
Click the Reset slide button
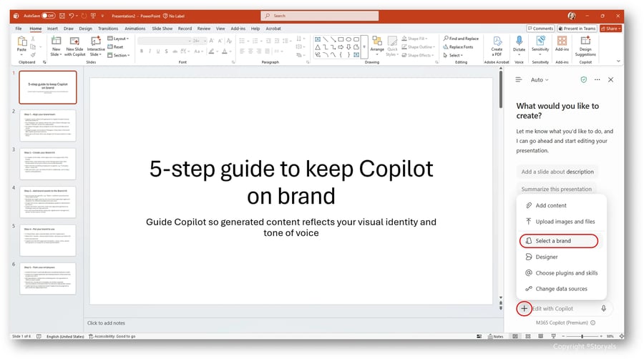[115, 46]
